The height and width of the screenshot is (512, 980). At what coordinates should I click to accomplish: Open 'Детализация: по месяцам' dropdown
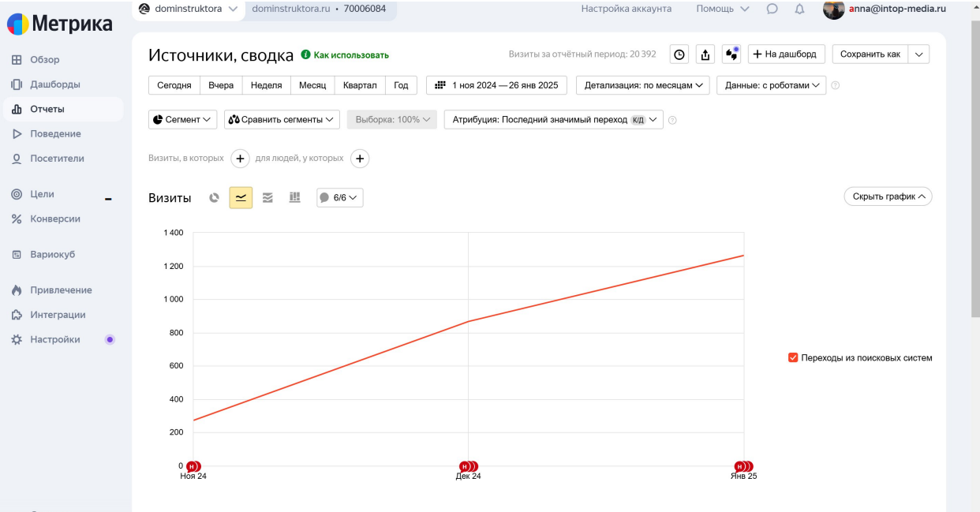[642, 85]
